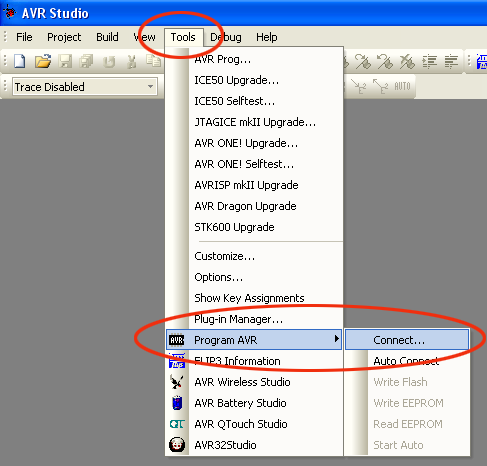Launch AVR Battery Studio
487x466 pixels.
[x=254, y=403]
